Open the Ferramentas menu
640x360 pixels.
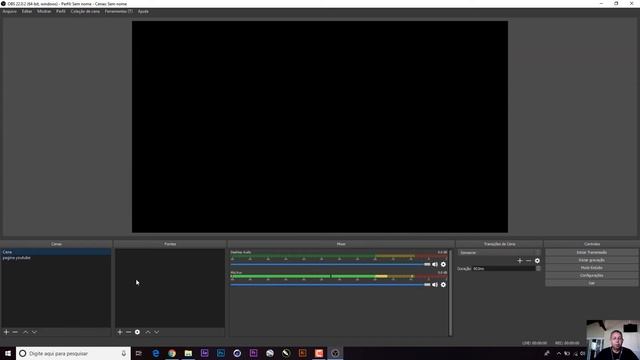coord(118,11)
